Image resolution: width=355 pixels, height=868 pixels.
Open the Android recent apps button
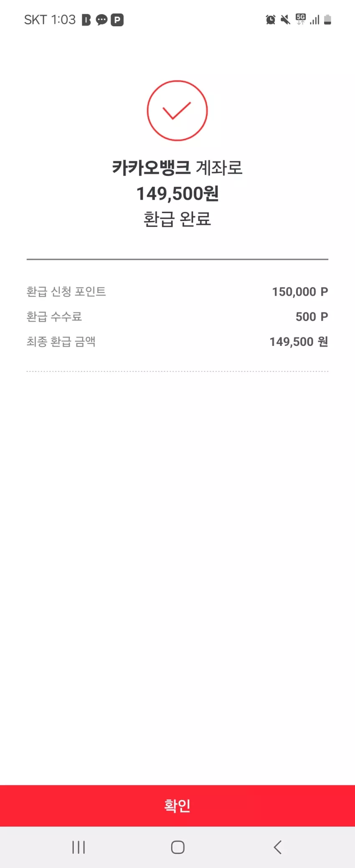79,847
